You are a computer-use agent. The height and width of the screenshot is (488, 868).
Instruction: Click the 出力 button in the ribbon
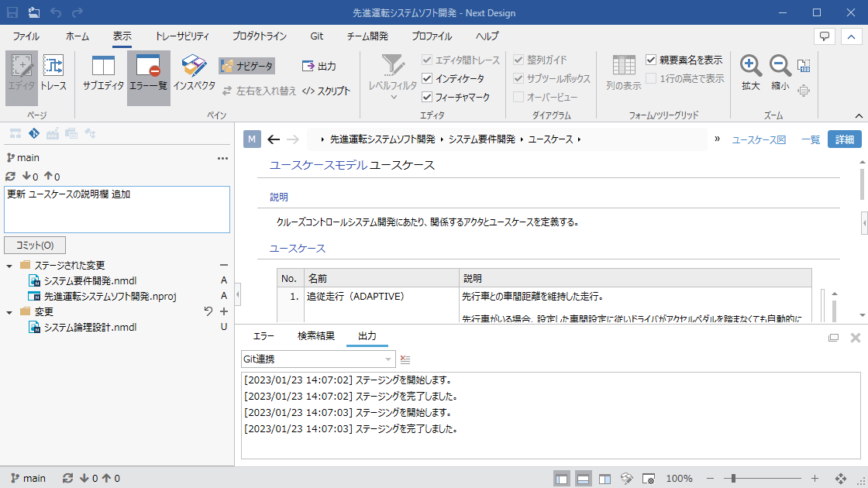coord(319,66)
